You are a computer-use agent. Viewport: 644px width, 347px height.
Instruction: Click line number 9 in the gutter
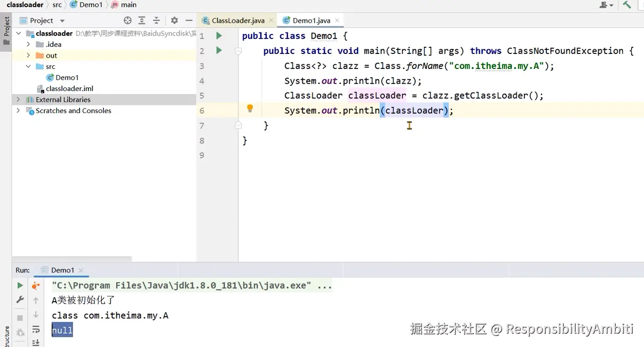202,155
